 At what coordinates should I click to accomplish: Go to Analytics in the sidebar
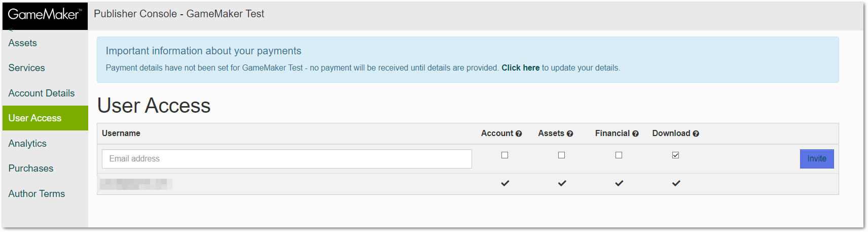tap(27, 144)
